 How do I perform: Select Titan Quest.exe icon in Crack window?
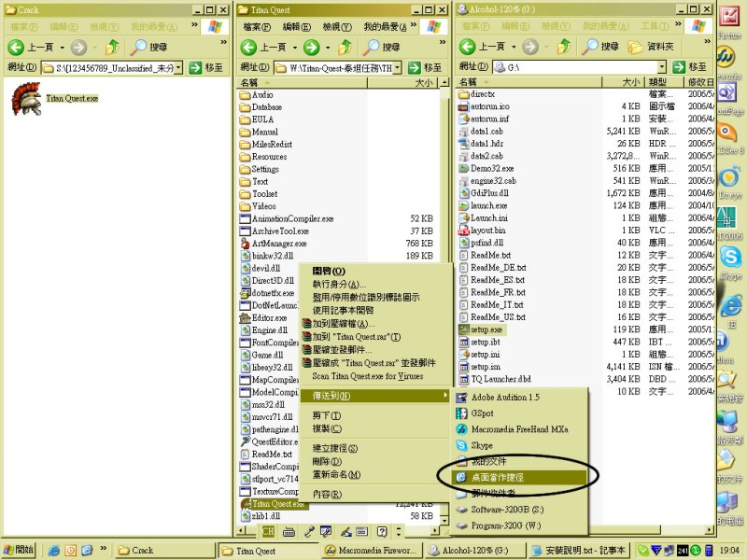tap(27, 99)
